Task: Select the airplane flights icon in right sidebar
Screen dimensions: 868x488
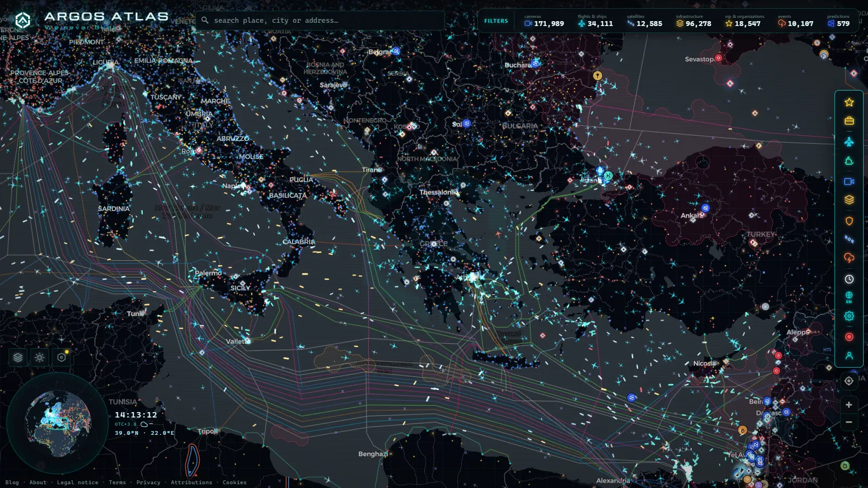Action: (849, 142)
